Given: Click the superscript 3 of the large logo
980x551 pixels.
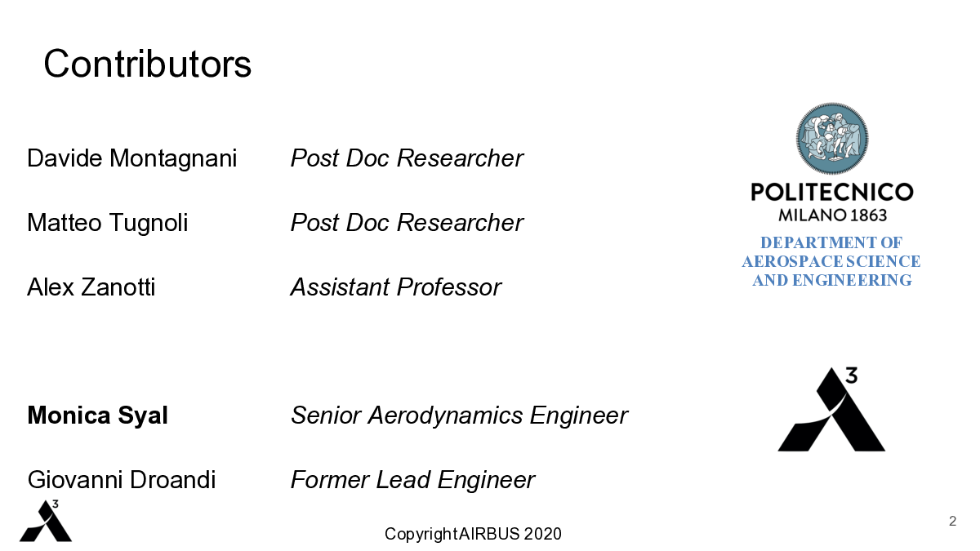Looking at the screenshot, I should 850,375.
